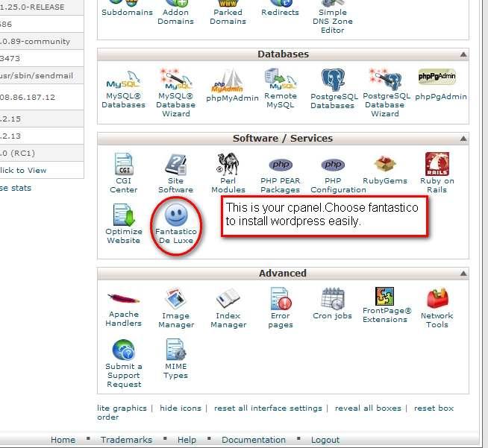Open Documentation from the footer menu
This screenshot has height=448, width=488.
253,440
